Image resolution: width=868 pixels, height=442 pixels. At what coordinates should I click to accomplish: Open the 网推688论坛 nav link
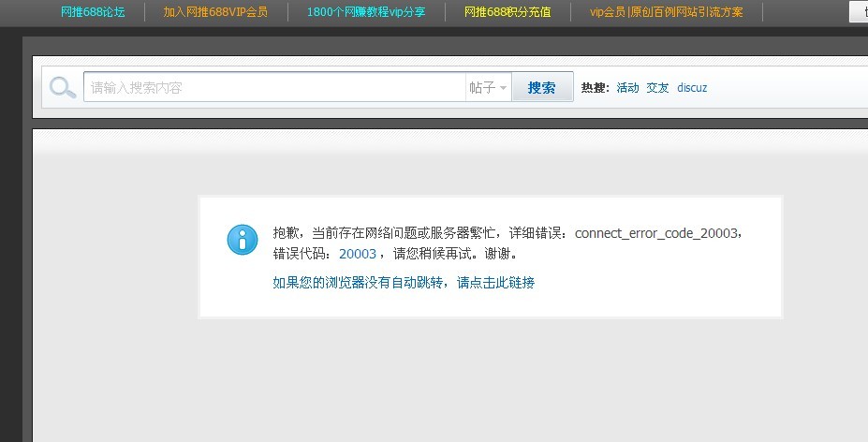pyautogui.click(x=93, y=11)
